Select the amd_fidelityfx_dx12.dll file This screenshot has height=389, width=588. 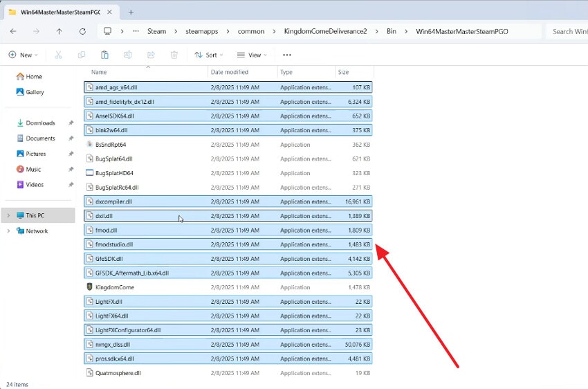(x=228, y=102)
